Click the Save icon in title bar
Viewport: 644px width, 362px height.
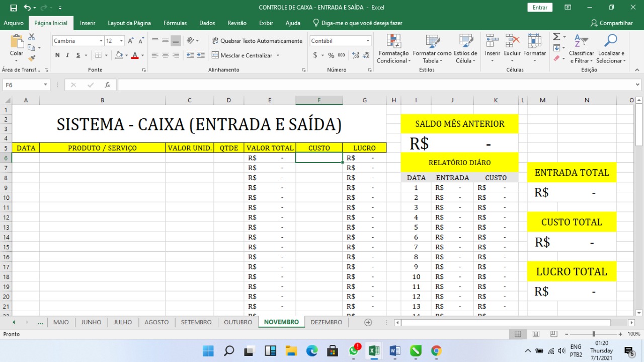click(14, 8)
